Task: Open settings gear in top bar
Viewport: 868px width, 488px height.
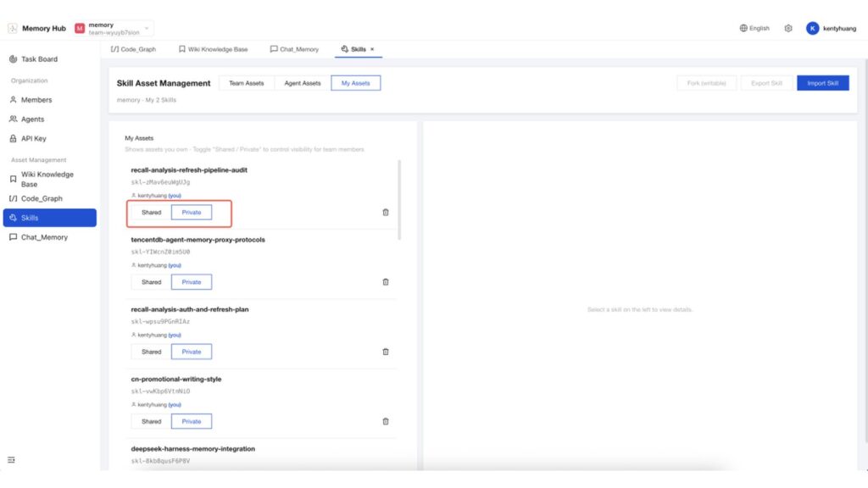Action: (x=788, y=28)
